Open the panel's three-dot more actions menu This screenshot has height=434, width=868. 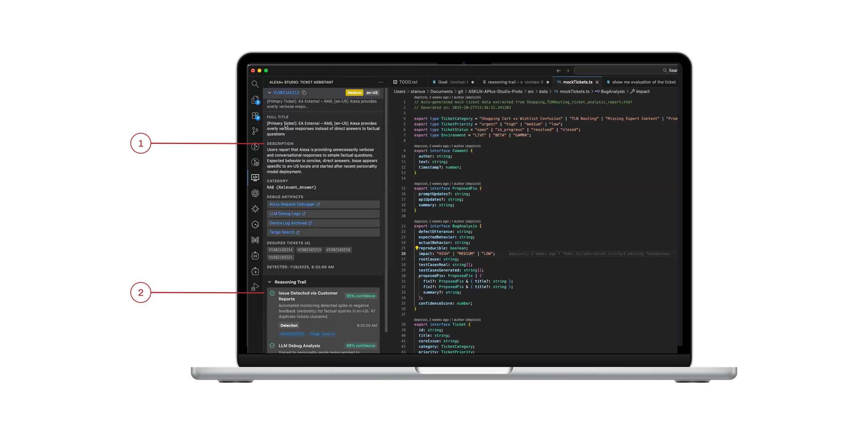click(x=381, y=82)
